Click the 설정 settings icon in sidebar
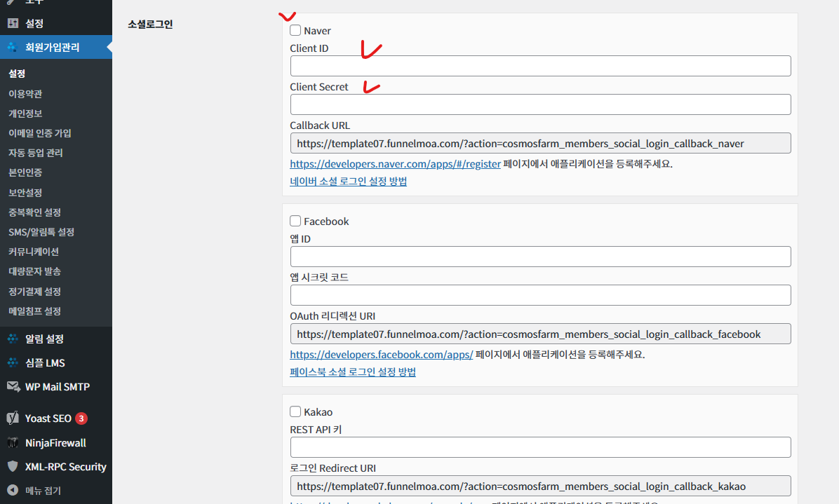The image size is (839, 504). pos(13,23)
